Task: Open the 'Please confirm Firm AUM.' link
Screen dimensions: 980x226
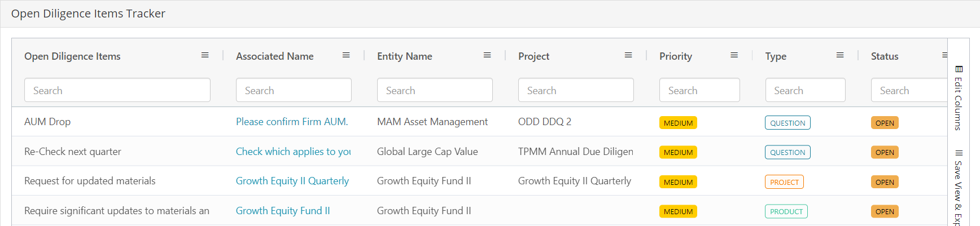Action: [292, 122]
